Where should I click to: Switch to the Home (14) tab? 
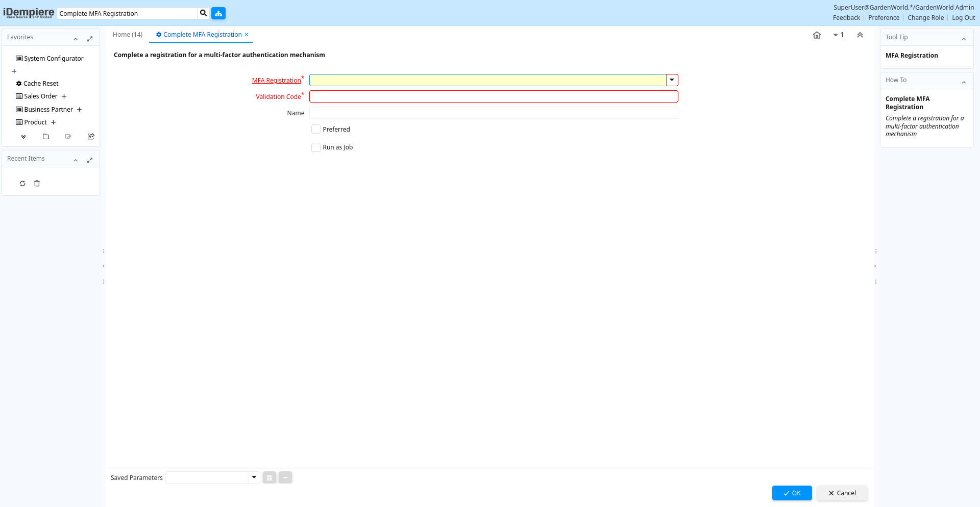(128, 35)
